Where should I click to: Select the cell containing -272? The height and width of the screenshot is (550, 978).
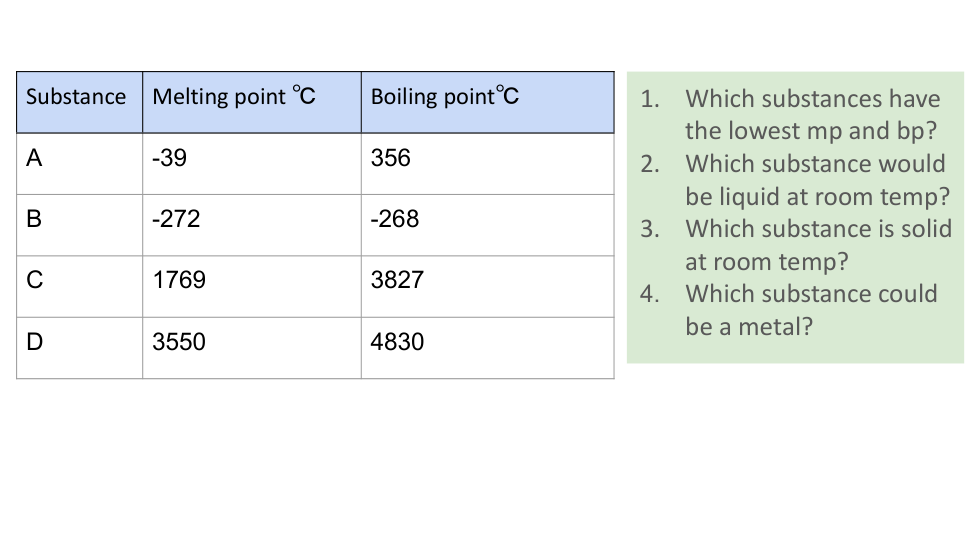point(176,220)
